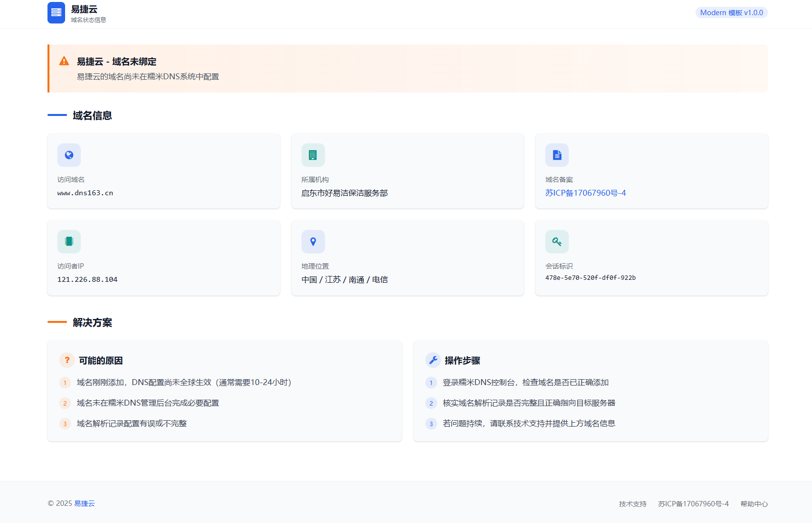812x523 pixels.
Task: Select the 解决方案 section heading
Action: tap(91, 323)
